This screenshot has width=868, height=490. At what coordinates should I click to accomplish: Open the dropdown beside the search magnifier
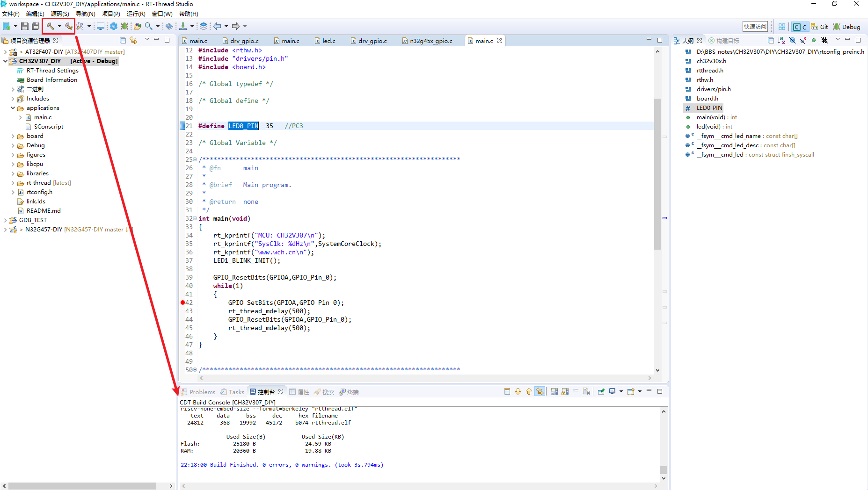pyautogui.click(x=158, y=26)
